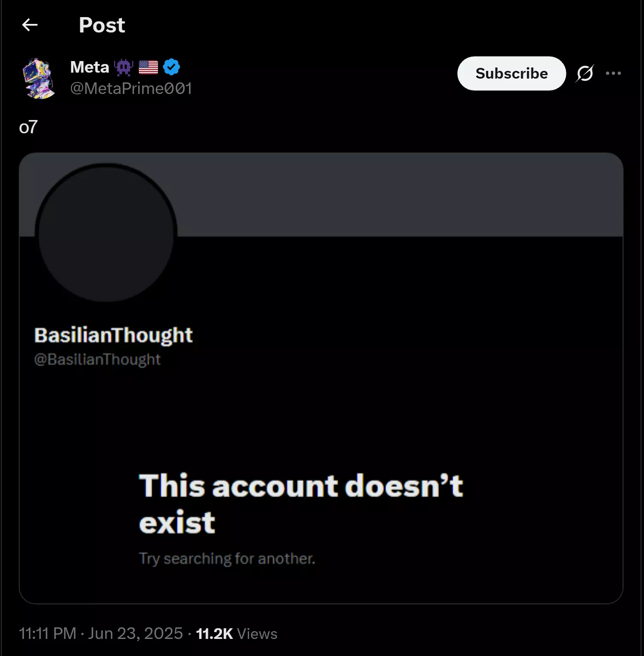This screenshot has width=644, height=656.
Task: Open the three-dot More options menu
Action: [x=613, y=73]
